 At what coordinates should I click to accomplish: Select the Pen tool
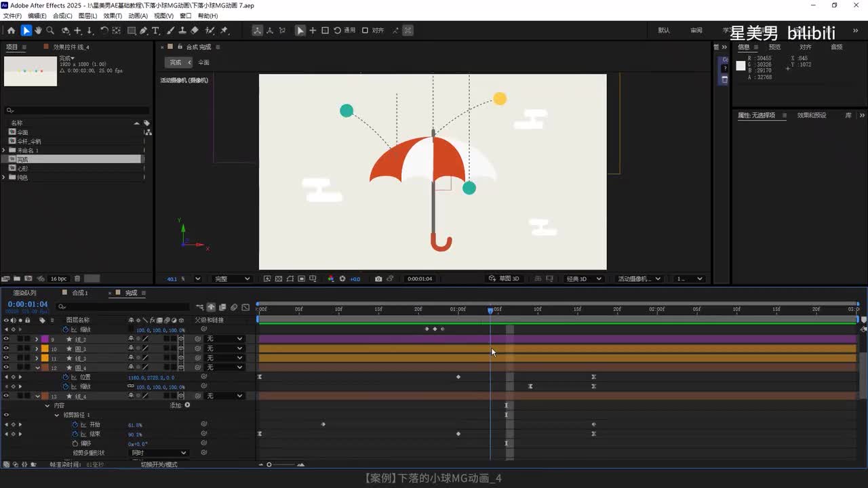tap(144, 30)
